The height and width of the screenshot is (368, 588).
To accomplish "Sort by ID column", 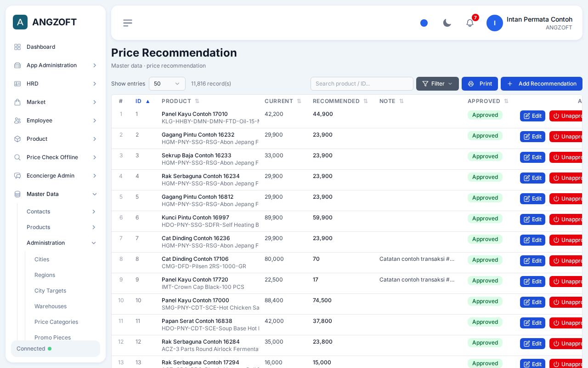I will click(x=142, y=101).
